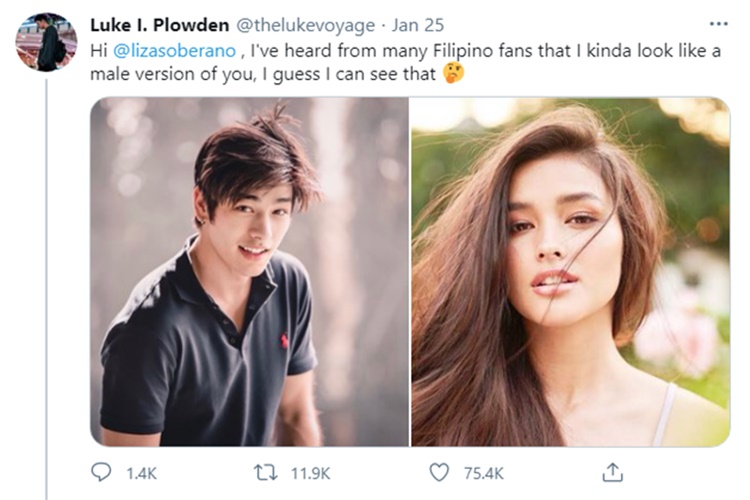The height and width of the screenshot is (500, 750).
Task: Open Luke's profile picture avatar
Action: [x=46, y=42]
